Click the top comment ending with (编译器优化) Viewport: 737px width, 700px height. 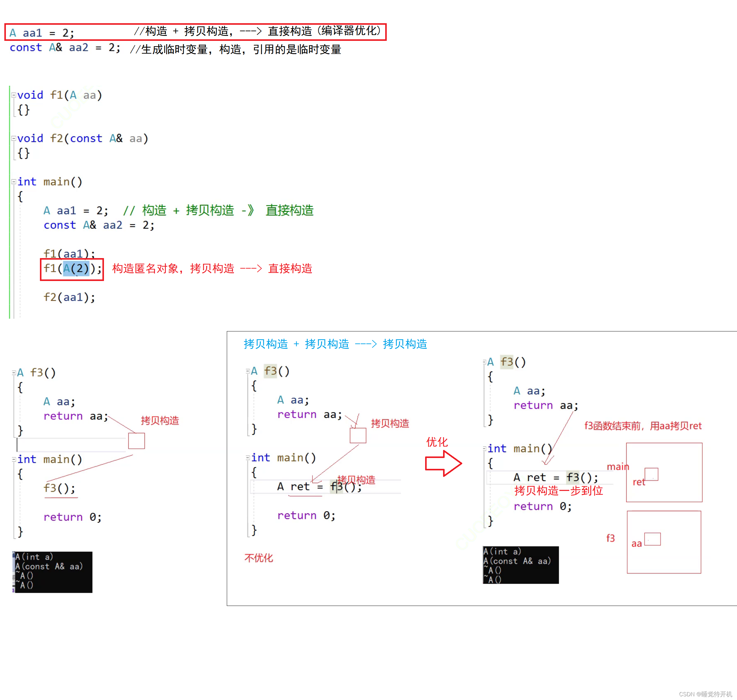258,31
